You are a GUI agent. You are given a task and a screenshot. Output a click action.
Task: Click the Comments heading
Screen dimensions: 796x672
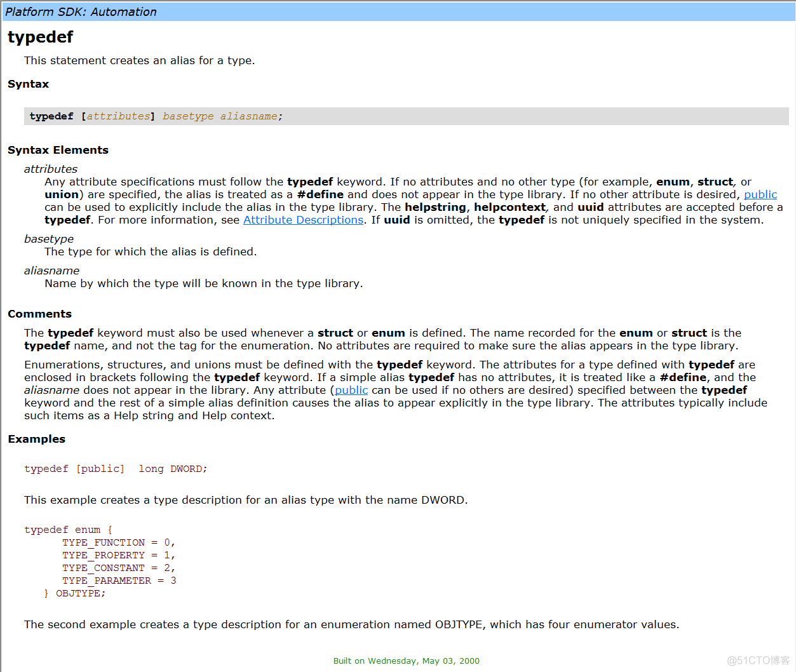pos(39,314)
